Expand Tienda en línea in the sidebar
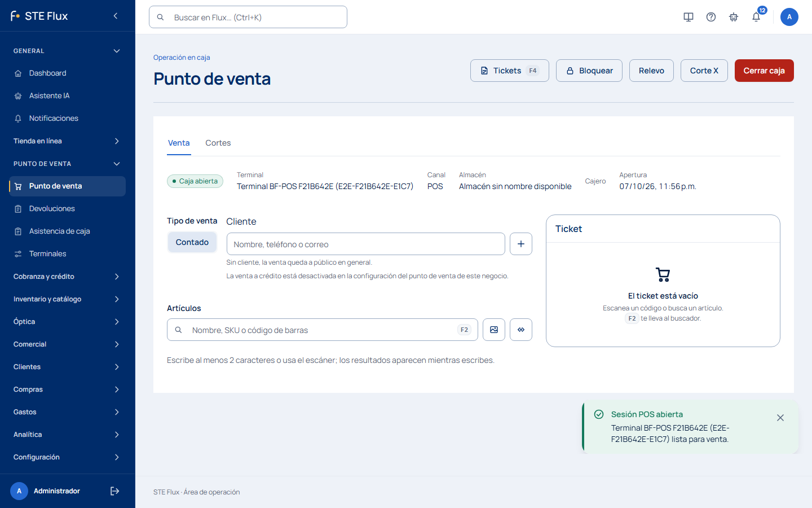The width and height of the screenshot is (812, 508). coord(68,141)
